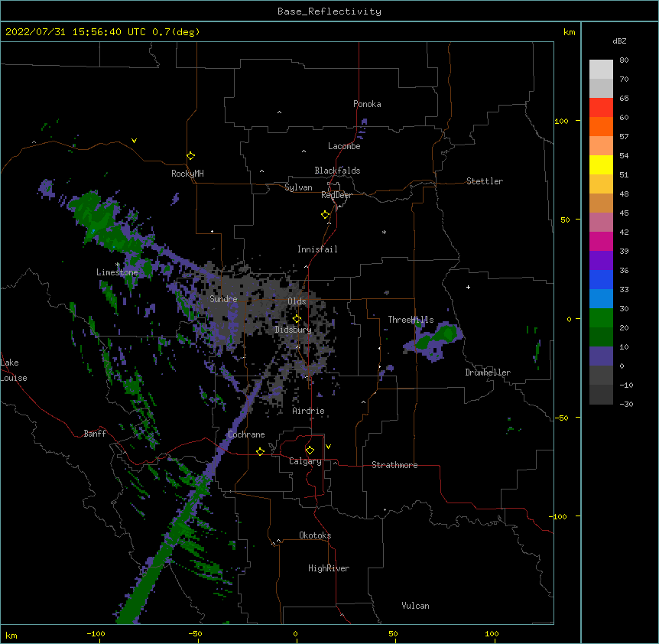659x644 pixels.
Task: Click the green 30 dBZ legend swatch
Action: (x=601, y=318)
